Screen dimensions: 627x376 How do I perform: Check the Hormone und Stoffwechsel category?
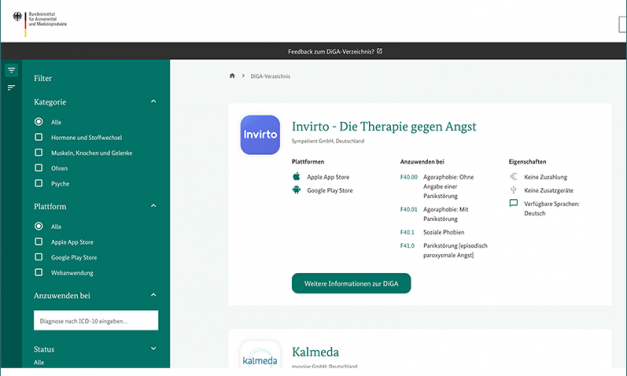[38, 137]
